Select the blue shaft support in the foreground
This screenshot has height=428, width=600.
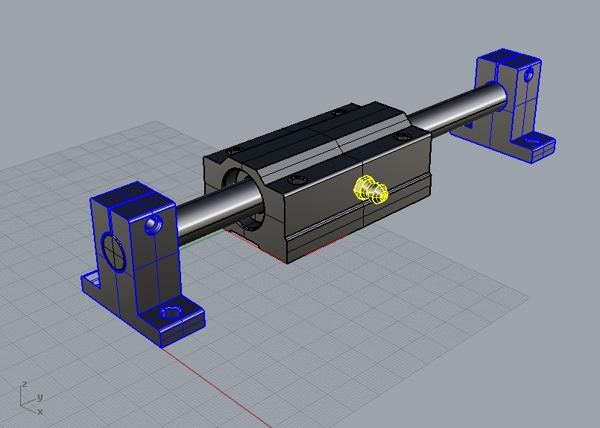point(143,264)
